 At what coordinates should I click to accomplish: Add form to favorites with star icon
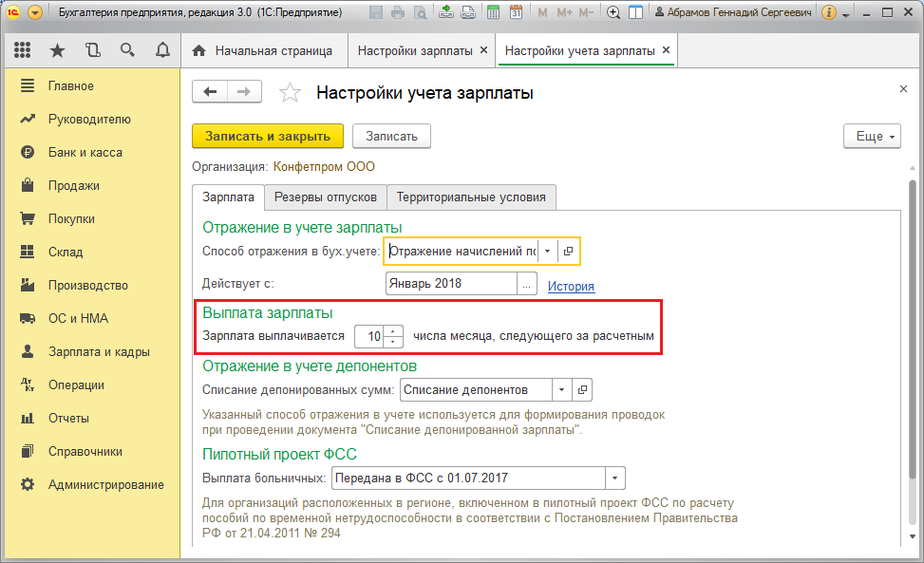[x=290, y=92]
